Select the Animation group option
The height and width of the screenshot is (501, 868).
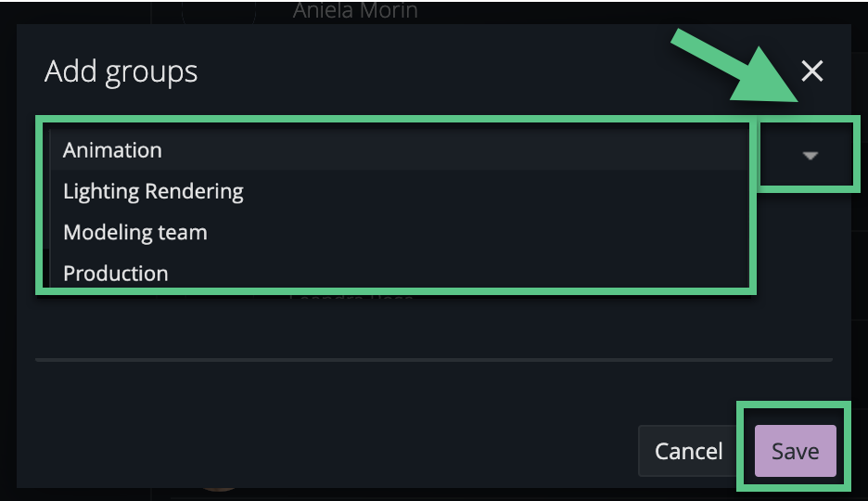112,150
